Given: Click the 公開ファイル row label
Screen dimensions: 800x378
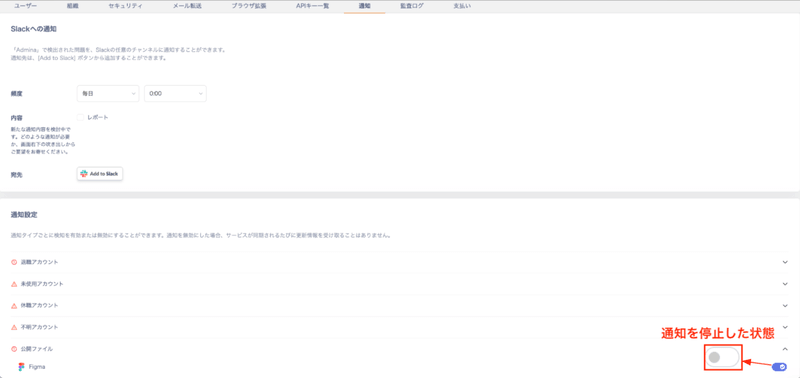Looking at the screenshot, I should point(37,349).
